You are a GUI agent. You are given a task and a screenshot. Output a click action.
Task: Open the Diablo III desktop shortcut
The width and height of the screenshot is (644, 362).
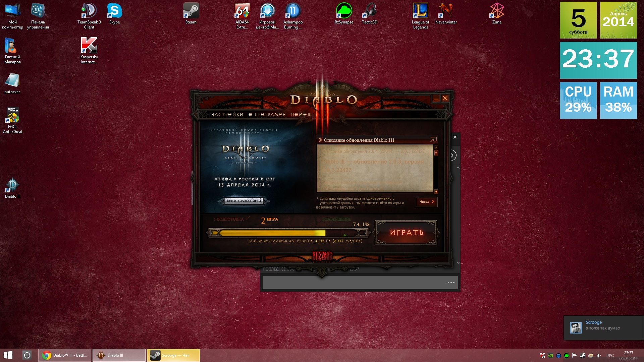(x=12, y=188)
